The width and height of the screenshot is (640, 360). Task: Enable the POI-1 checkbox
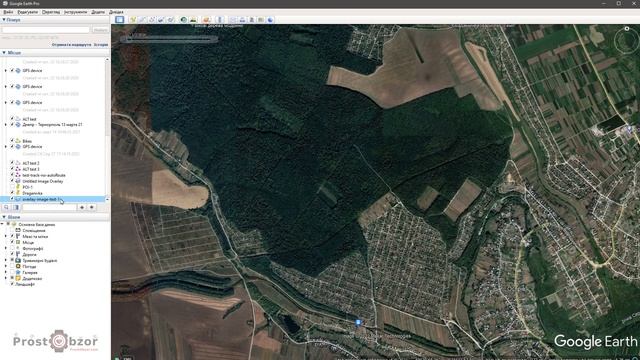[12, 187]
